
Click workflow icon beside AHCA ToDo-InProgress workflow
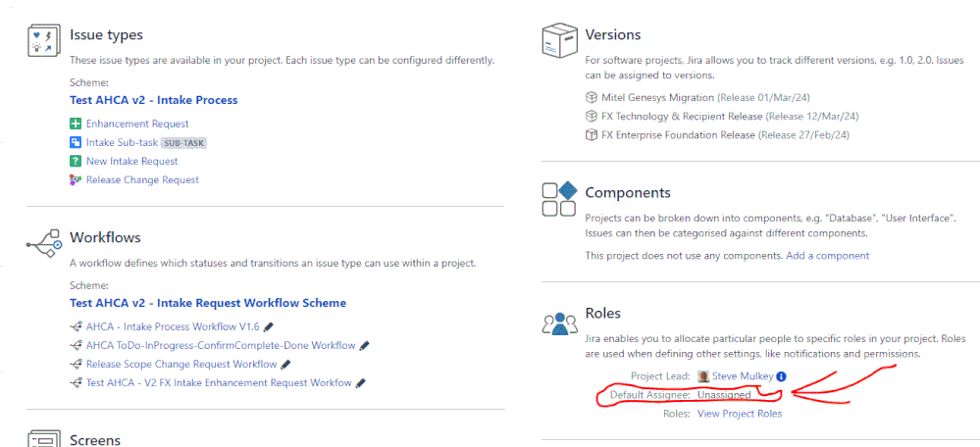(x=77, y=345)
